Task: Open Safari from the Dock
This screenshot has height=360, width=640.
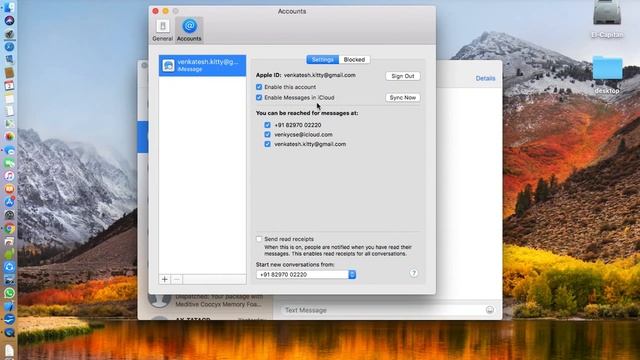Action: pos(9,47)
